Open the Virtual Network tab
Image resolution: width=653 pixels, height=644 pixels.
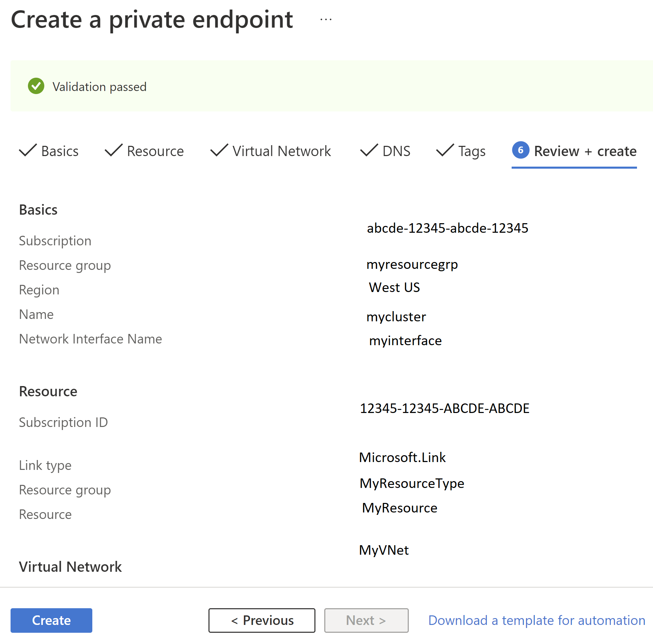[x=282, y=151]
